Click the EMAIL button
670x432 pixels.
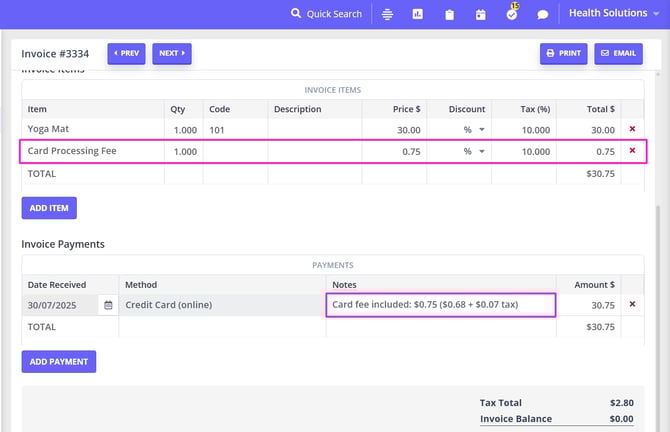click(x=618, y=53)
